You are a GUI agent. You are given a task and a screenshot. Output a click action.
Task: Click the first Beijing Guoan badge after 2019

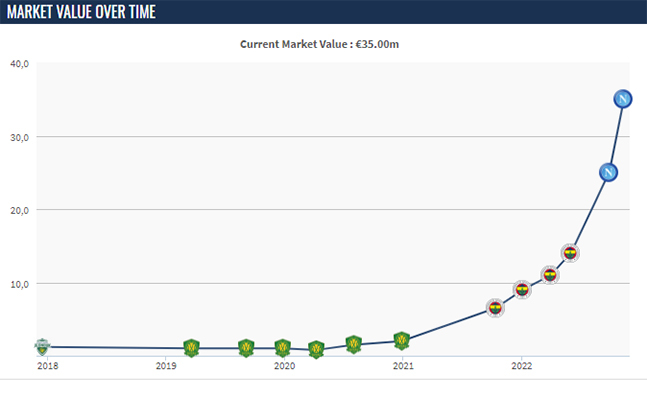tap(191, 348)
